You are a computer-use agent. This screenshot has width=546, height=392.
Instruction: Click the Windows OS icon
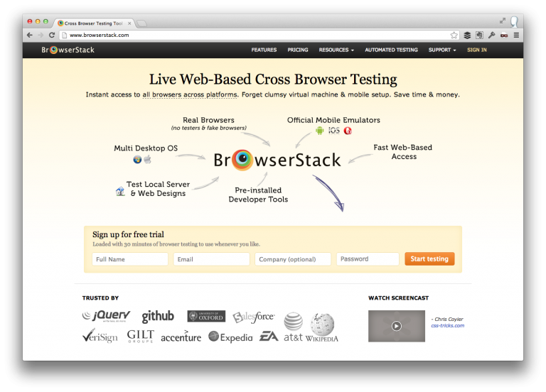pos(137,160)
